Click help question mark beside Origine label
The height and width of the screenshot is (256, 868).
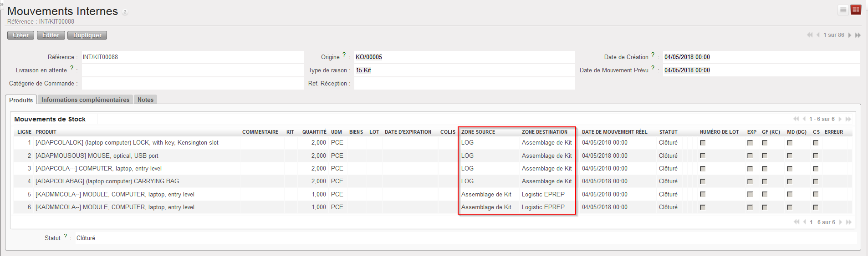click(x=344, y=55)
